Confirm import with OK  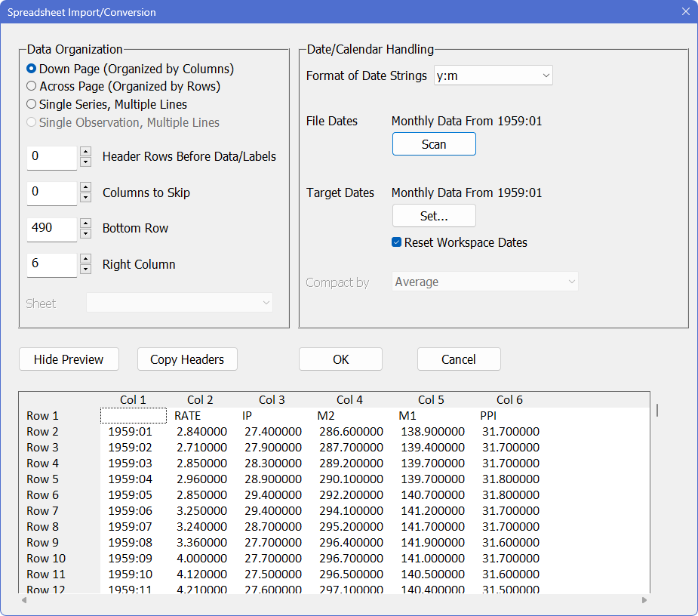coord(340,359)
